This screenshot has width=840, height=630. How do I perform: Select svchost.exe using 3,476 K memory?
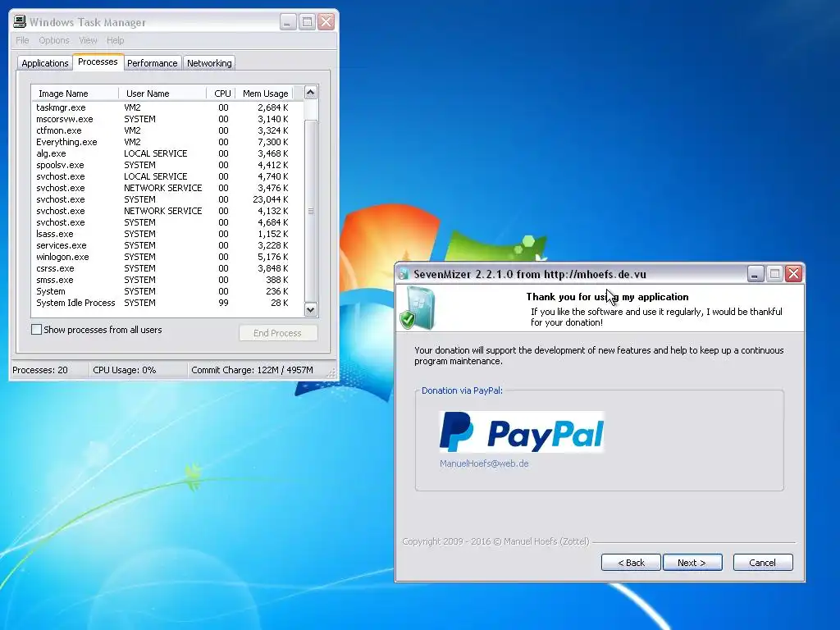tap(167, 188)
